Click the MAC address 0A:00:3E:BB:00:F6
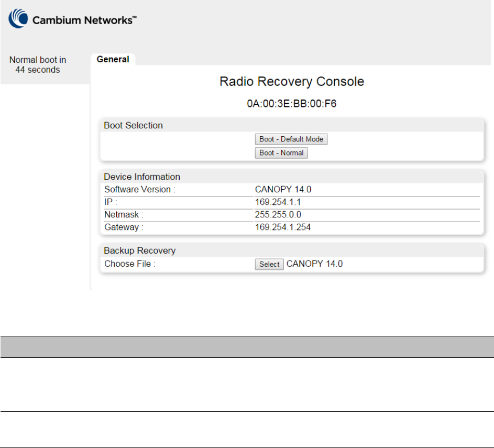 pos(292,104)
